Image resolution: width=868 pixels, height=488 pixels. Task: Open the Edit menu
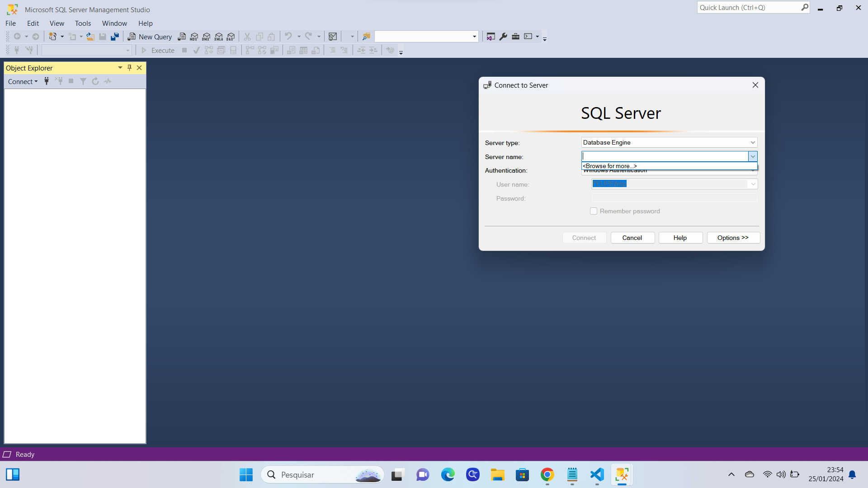coord(33,23)
